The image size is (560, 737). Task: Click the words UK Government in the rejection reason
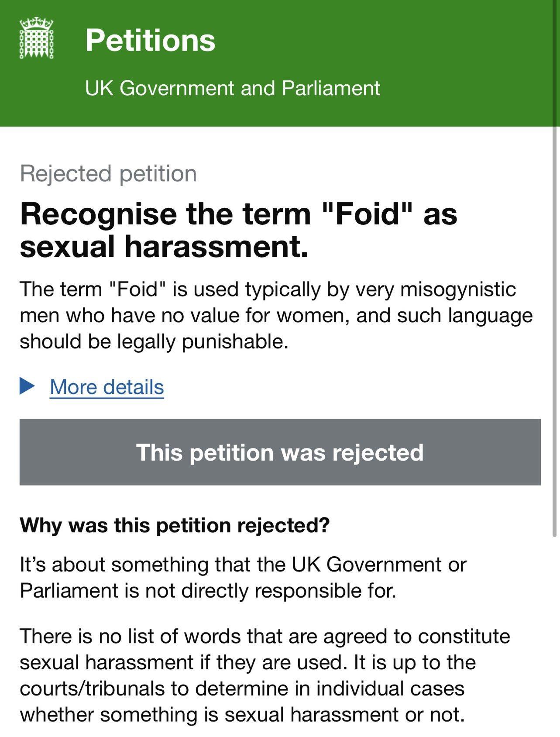click(367, 565)
